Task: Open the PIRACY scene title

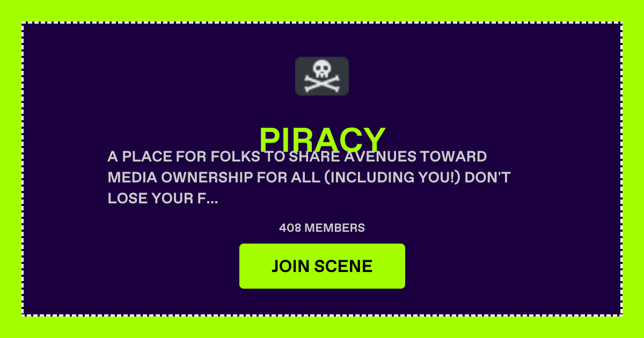Action: tap(322, 140)
